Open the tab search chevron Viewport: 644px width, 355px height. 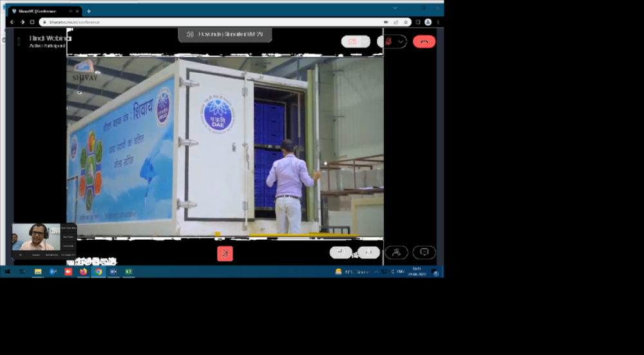(395, 8)
